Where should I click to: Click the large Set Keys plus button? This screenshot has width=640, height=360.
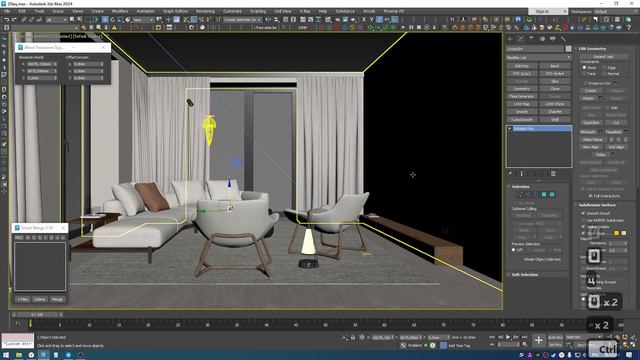[538, 340]
